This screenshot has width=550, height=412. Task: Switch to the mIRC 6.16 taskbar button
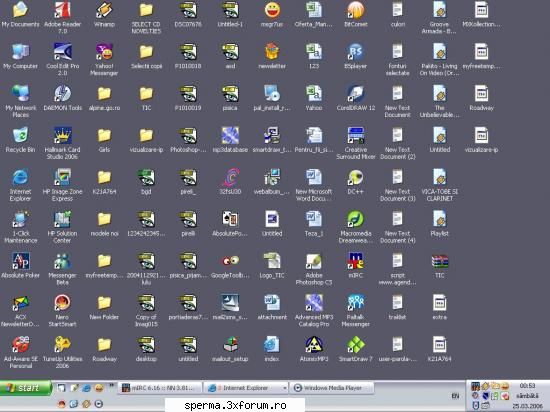point(160,388)
